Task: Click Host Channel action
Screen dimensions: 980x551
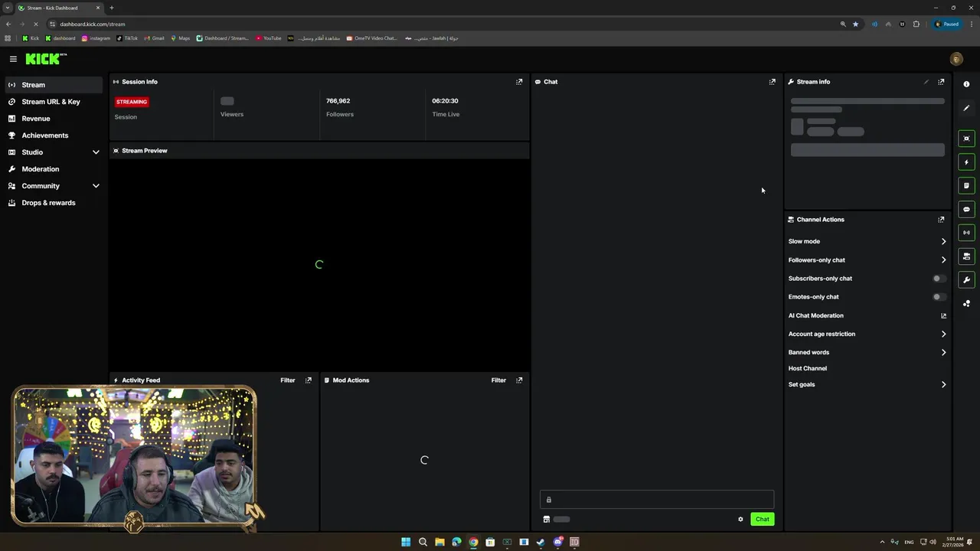Action: [x=808, y=369]
